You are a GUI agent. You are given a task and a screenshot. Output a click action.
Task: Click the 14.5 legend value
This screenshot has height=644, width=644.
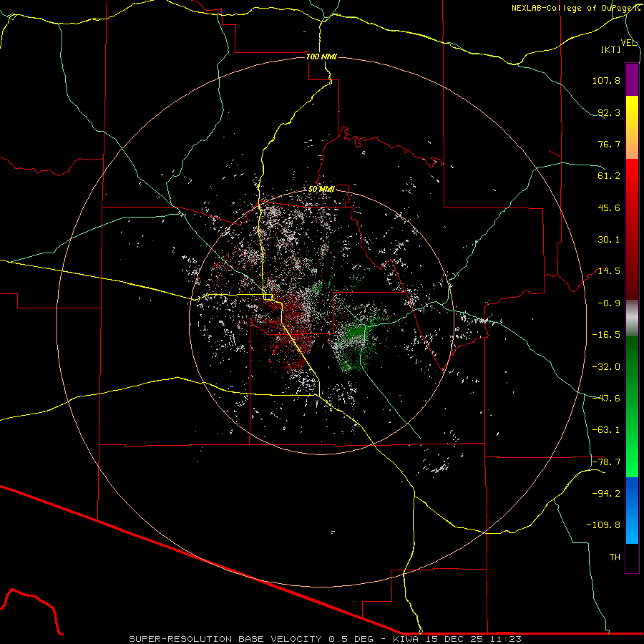[x=609, y=271]
